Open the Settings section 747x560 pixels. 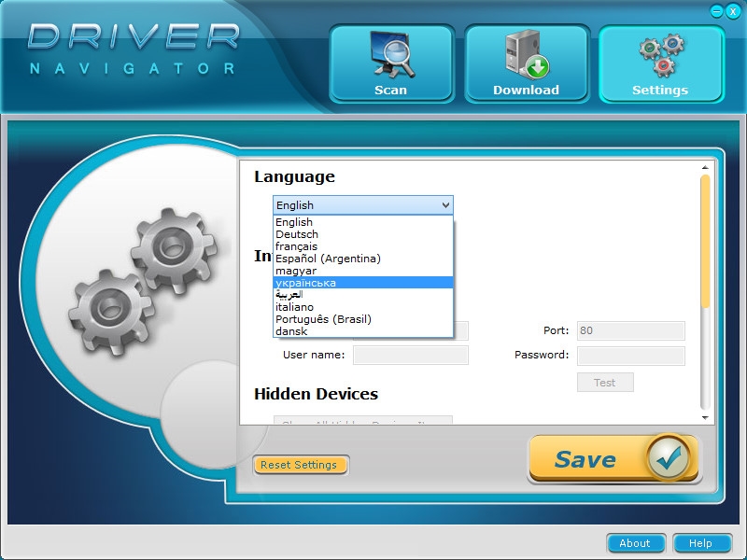tap(661, 63)
